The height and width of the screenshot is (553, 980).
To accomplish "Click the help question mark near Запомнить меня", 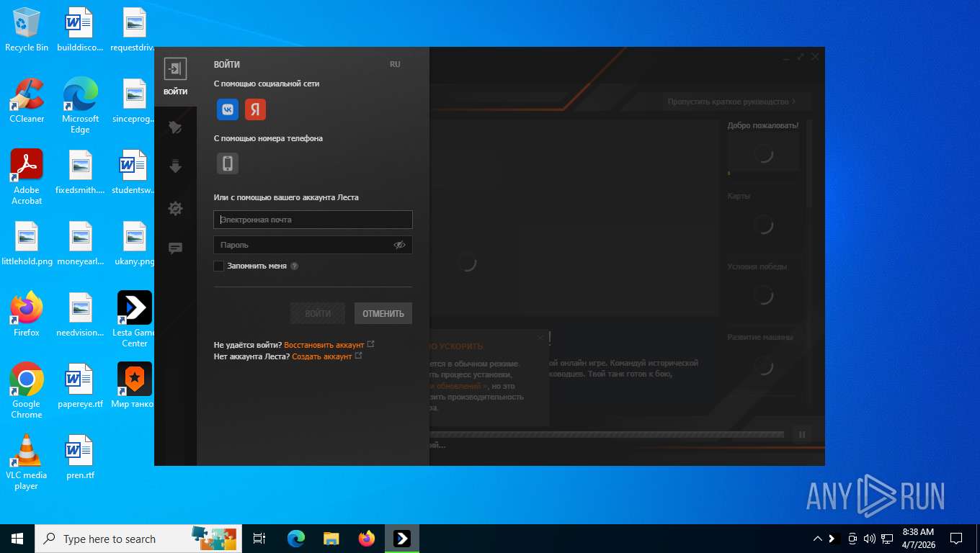I will [x=294, y=266].
